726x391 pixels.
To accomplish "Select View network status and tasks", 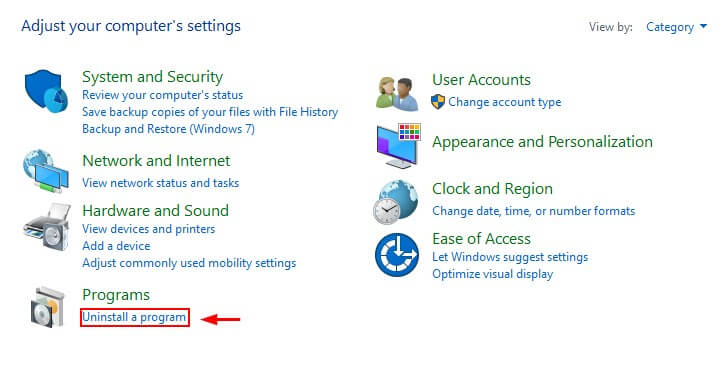I will pos(161,183).
